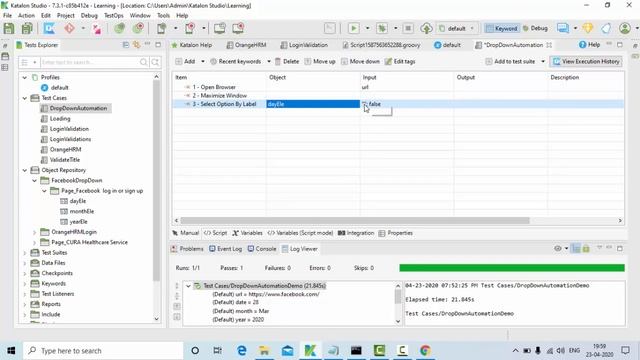Image resolution: width=640 pixels, height=360 pixels.
Task: Open Katalon Studio from Windows taskbar
Action: [x=310, y=351]
